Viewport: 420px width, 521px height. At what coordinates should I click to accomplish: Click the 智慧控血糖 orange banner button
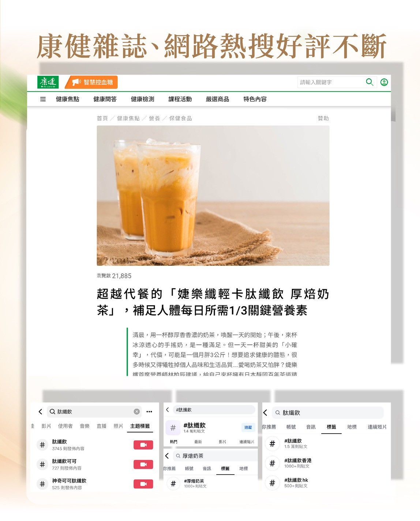(92, 82)
